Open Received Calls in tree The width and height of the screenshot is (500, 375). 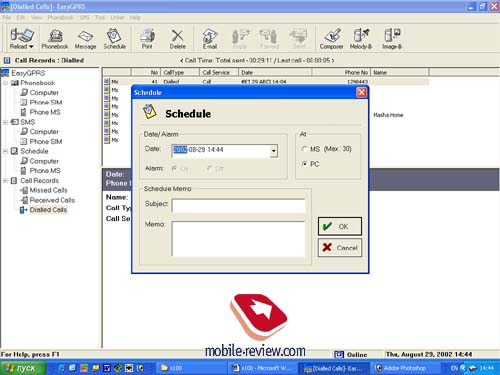click(52, 200)
